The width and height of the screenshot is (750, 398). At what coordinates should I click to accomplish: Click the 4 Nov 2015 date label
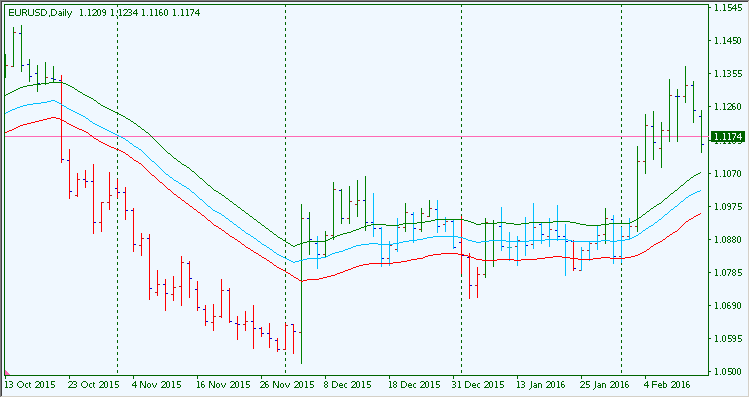(157, 385)
